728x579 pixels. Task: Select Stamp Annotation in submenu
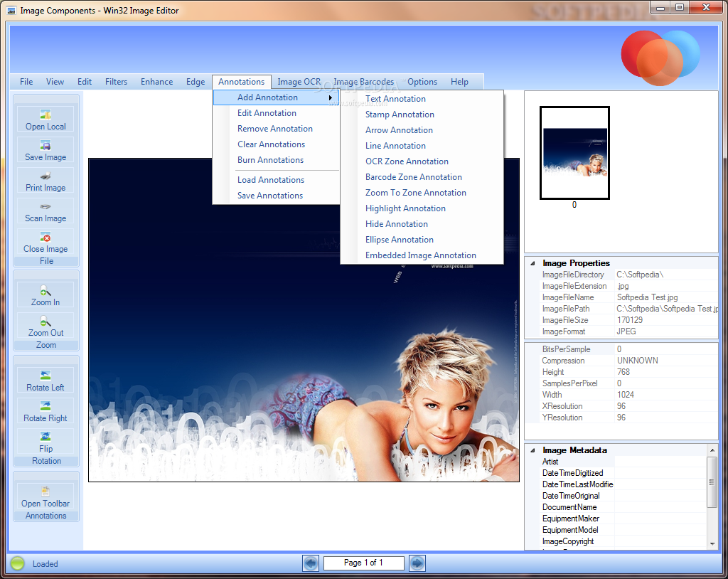pos(422,115)
